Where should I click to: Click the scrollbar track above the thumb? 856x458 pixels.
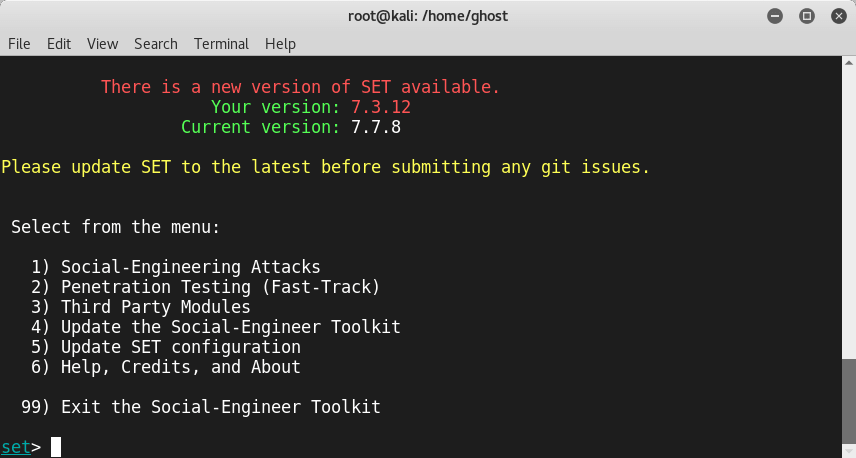[849, 214]
